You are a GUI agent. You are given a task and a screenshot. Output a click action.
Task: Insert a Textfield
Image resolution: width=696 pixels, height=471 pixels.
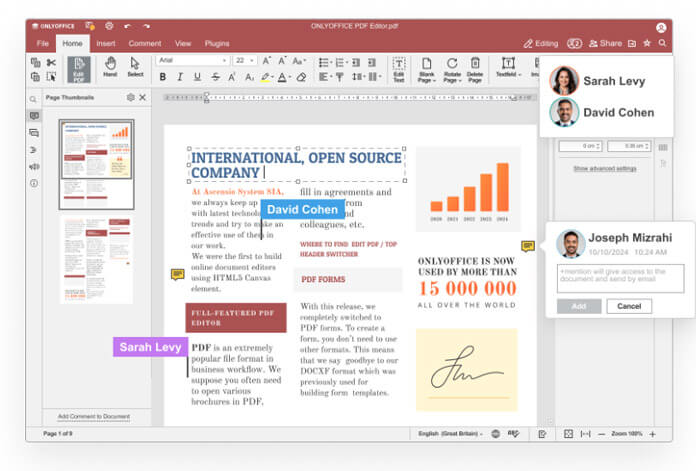click(x=508, y=67)
